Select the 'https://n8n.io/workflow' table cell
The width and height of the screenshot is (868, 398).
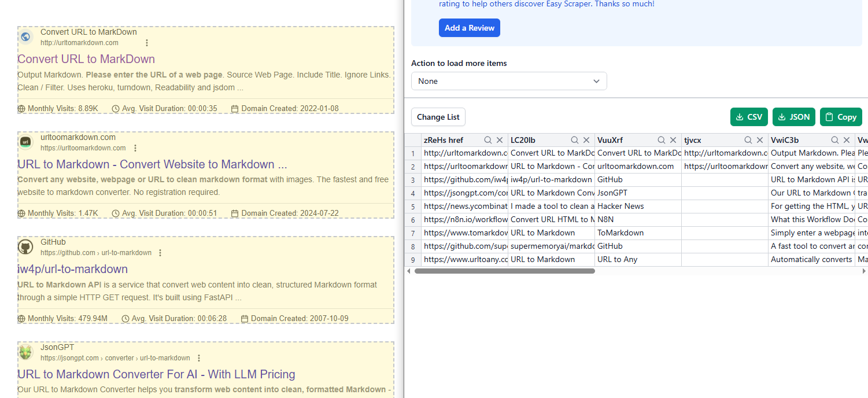point(464,219)
